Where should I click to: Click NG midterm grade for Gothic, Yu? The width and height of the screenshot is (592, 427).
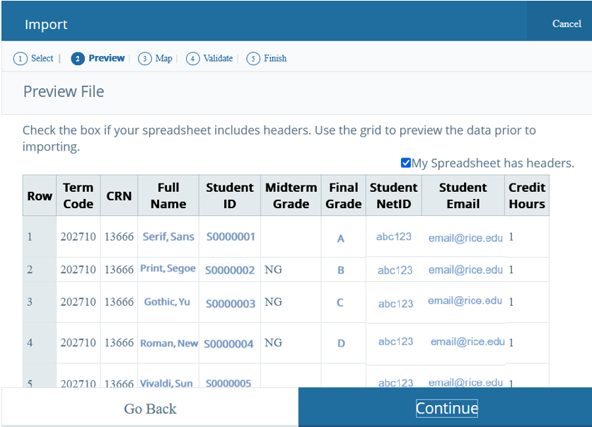point(273,302)
